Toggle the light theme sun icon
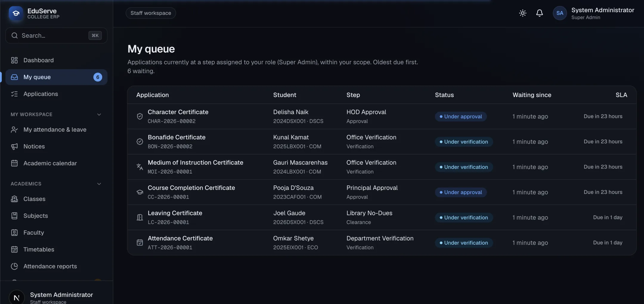The image size is (644, 304). tap(523, 13)
